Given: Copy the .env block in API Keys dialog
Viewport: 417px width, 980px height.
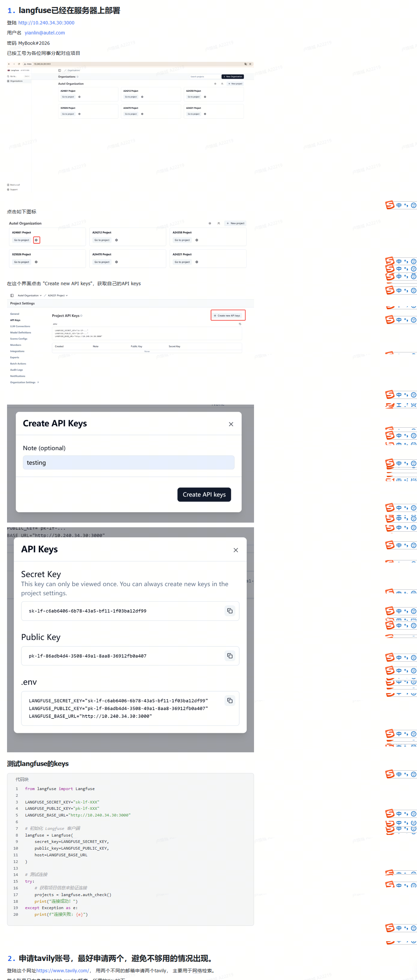Looking at the screenshot, I should coord(230,700).
